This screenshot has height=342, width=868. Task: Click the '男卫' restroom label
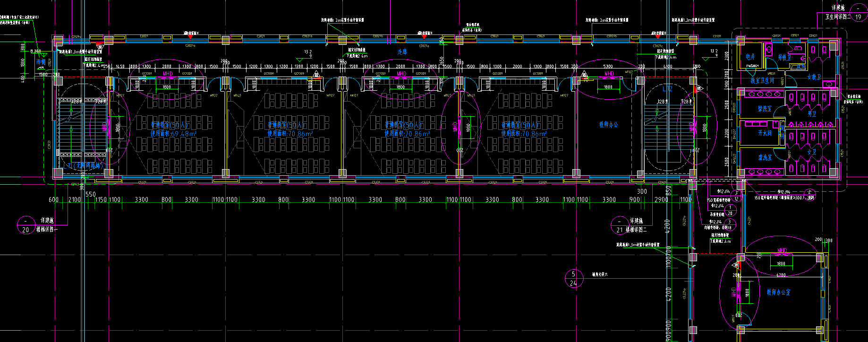(x=811, y=114)
